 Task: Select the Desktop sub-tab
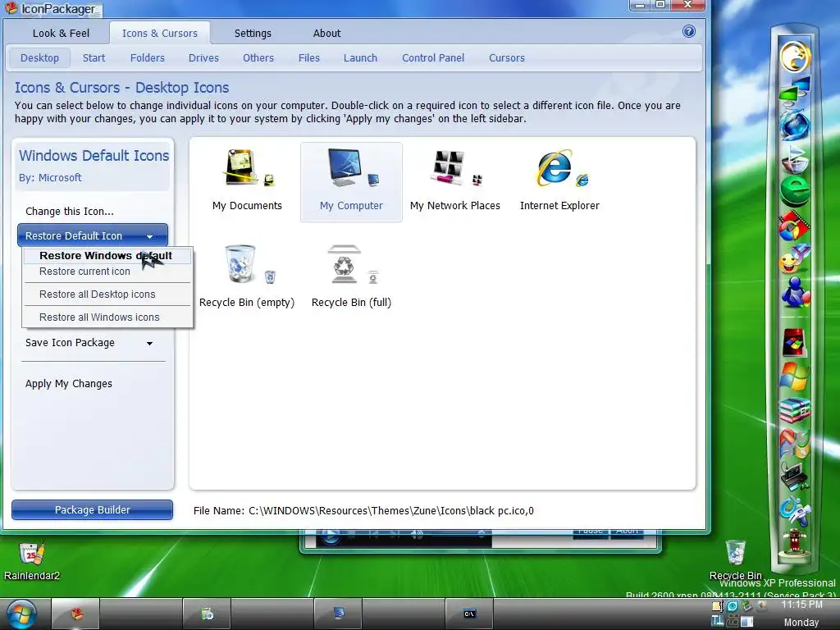[x=39, y=58]
